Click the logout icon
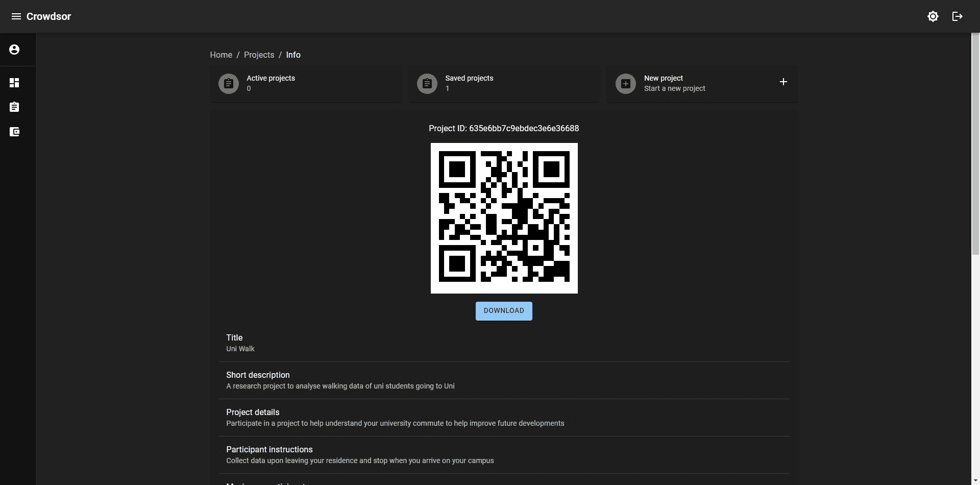Viewport: 980px width, 485px height. pos(958,16)
